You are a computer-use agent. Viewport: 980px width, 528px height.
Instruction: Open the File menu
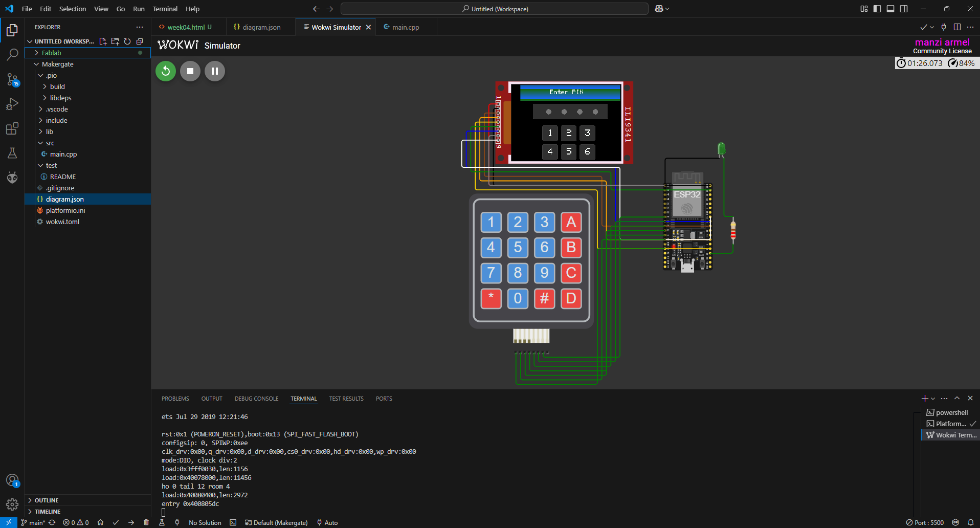pos(27,9)
